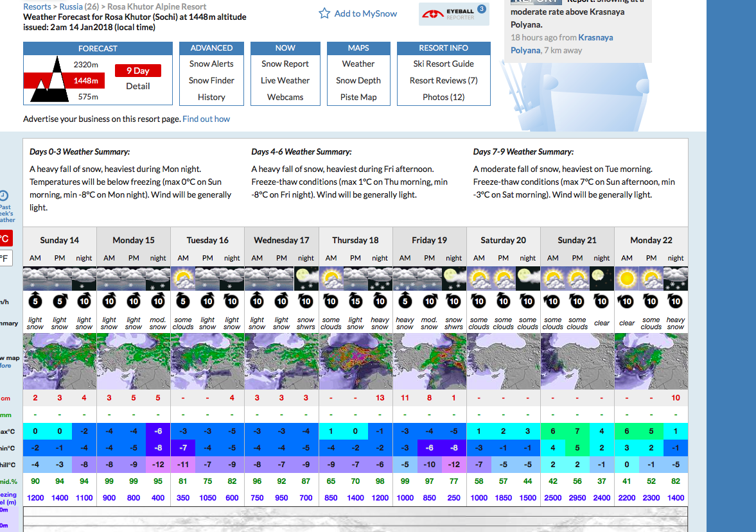Go to Russia in the breadcrumb

(71, 6)
